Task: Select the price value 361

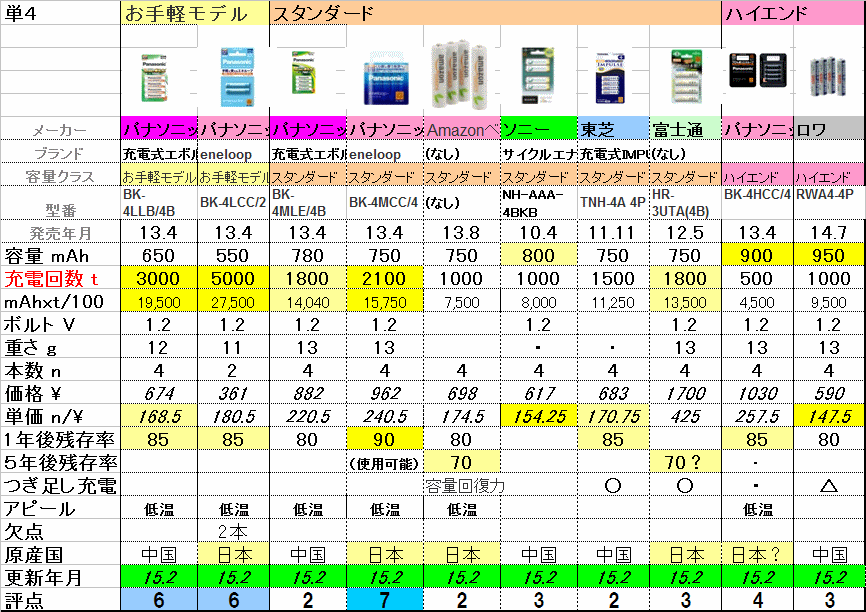Action: click(234, 393)
